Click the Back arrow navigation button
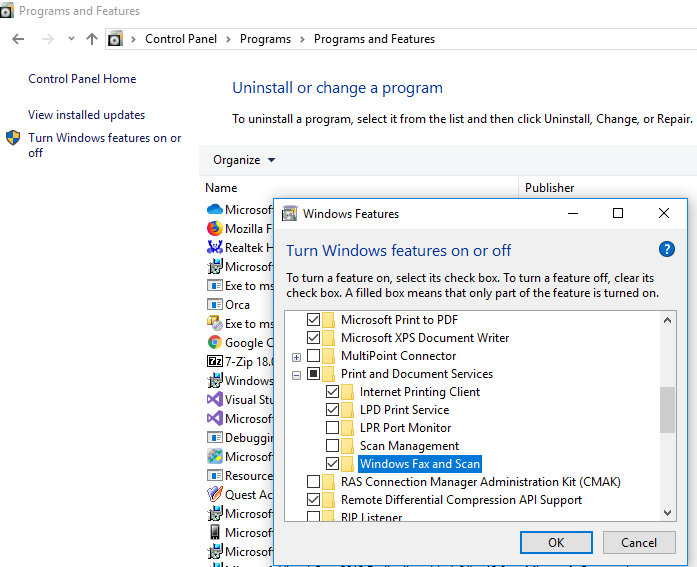This screenshot has height=567, width=697. click(18, 39)
